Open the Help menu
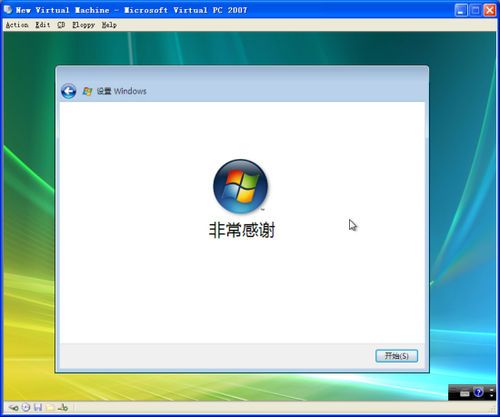Image resolution: width=500 pixels, height=417 pixels. (x=109, y=25)
